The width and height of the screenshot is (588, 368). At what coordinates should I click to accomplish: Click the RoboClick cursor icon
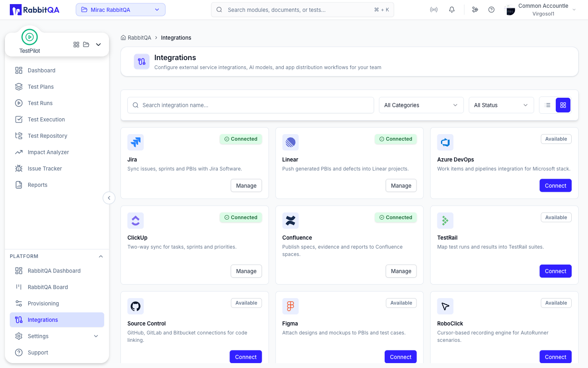click(x=445, y=306)
